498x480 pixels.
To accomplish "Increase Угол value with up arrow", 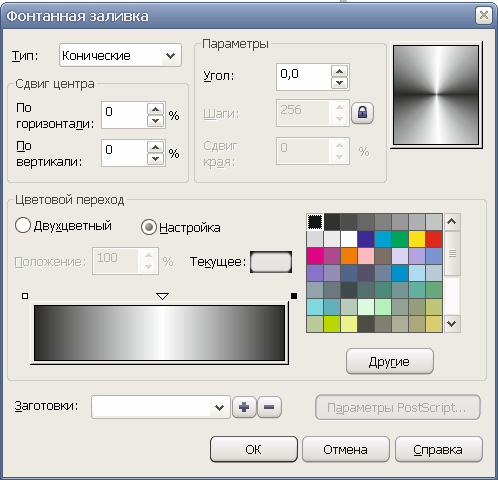I will [339, 71].
